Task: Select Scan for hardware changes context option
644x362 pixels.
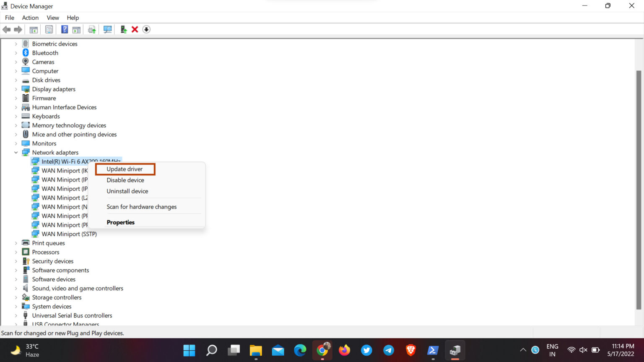Action: tap(141, 207)
